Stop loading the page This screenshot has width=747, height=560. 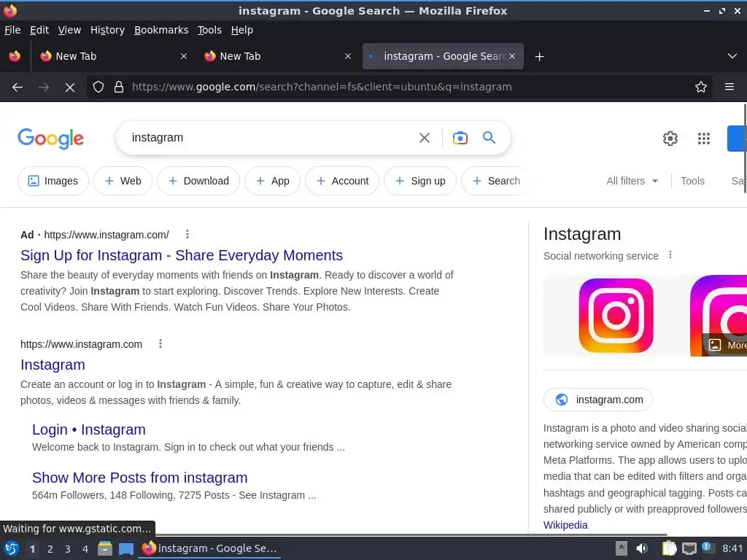coord(69,87)
